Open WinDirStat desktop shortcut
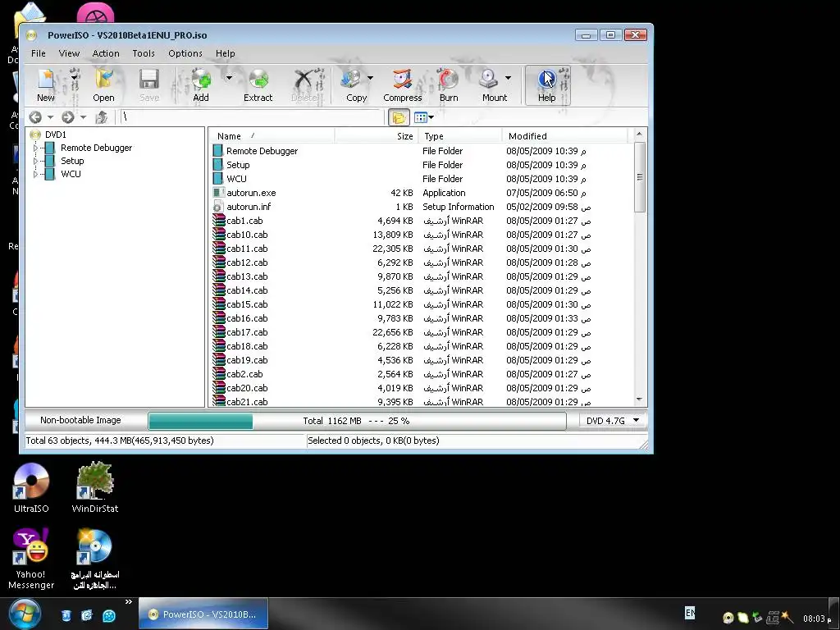This screenshot has height=630, width=840. (95, 487)
